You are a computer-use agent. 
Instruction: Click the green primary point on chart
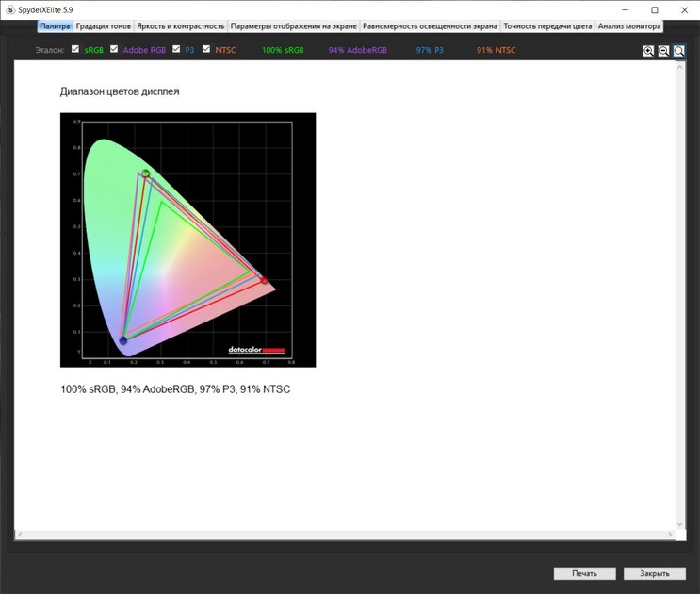pyautogui.click(x=145, y=173)
